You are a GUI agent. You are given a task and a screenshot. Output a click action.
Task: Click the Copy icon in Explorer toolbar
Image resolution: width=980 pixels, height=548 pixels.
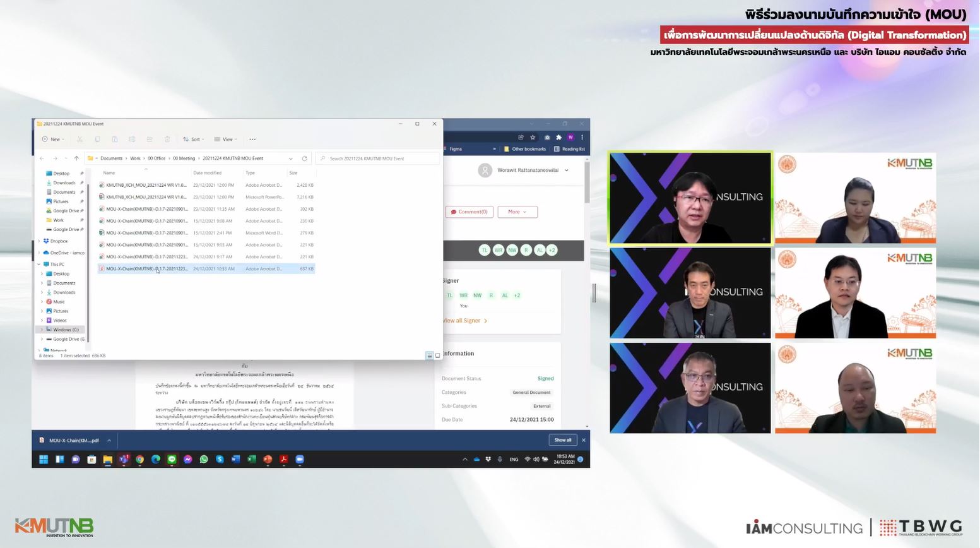pos(97,140)
